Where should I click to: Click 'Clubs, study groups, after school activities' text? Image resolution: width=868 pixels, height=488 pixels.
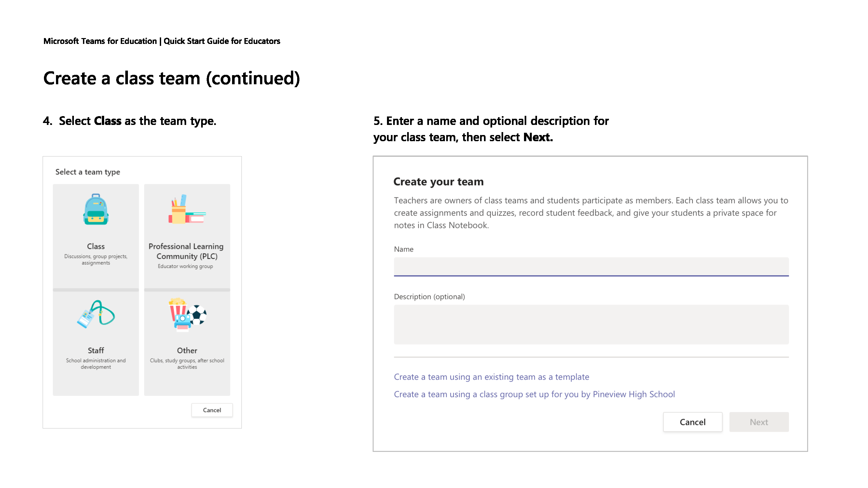coord(187,364)
